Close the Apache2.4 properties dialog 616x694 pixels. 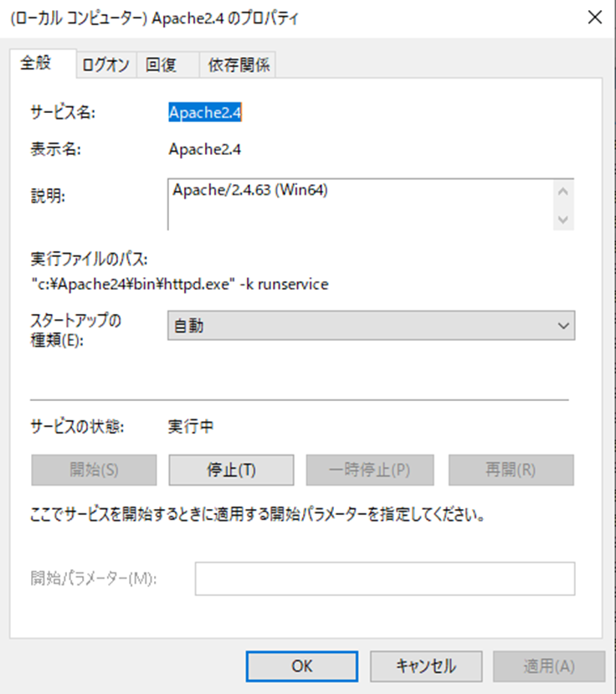pos(595,18)
